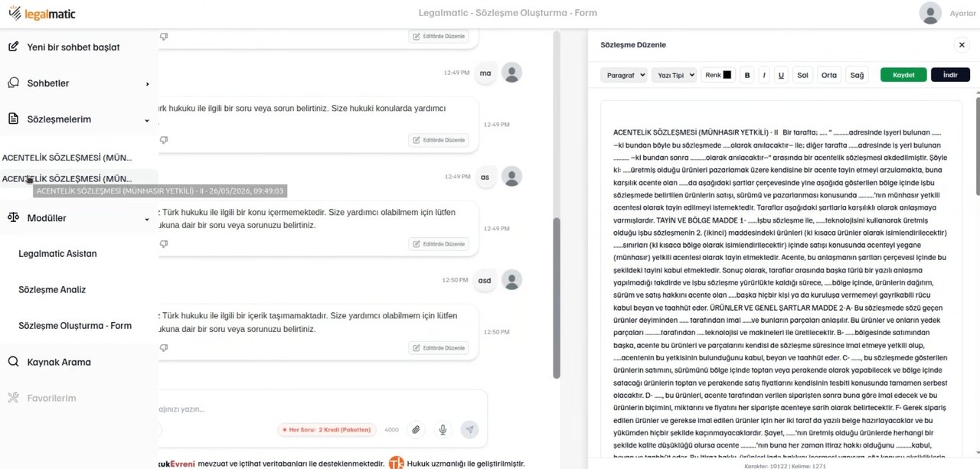Toggle italic formatting (I)
The height and width of the screenshot is (469, 980).
click(x=764, y=75)
